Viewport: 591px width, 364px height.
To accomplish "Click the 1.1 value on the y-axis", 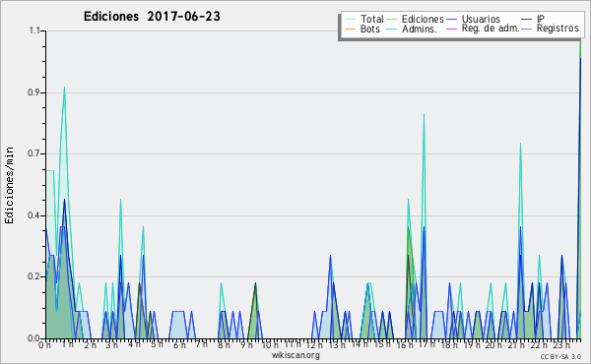I will [34, 30].
